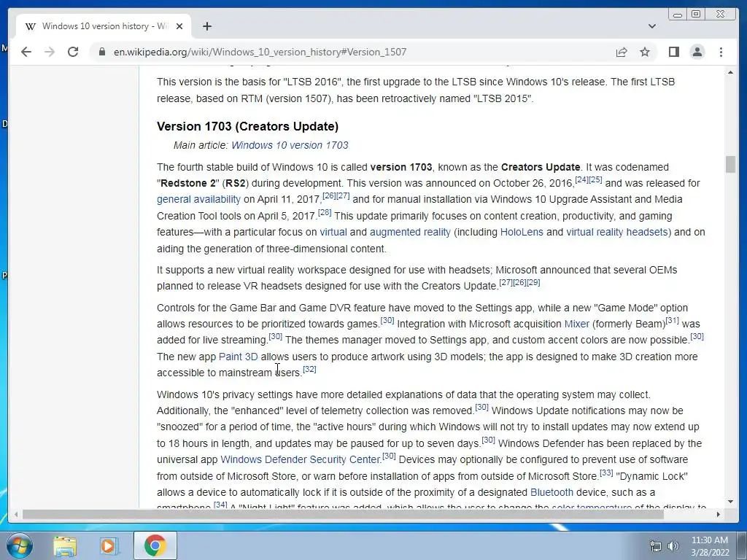747x560 pixels.
Task: Share this page icon
Action: click(622, 52)
